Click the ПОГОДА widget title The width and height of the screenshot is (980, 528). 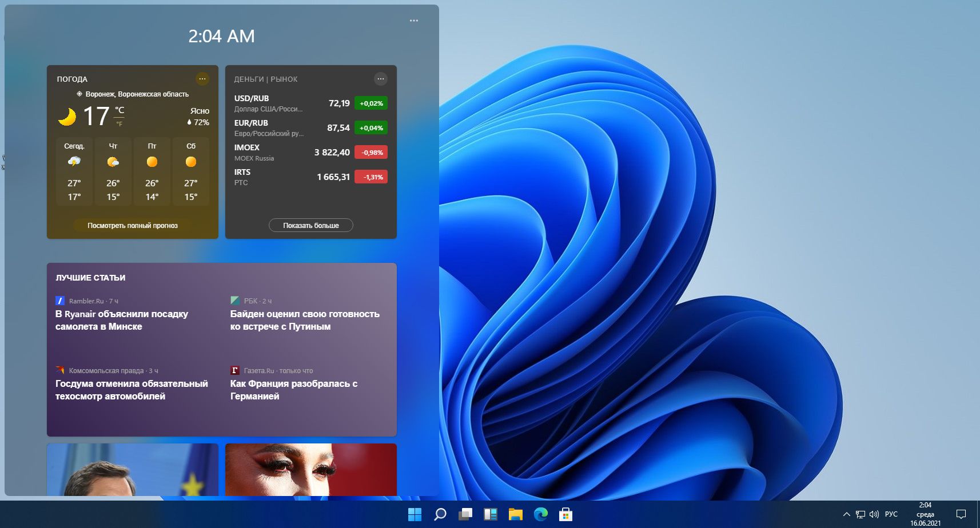pyautogui.click(x=72, y=79)
